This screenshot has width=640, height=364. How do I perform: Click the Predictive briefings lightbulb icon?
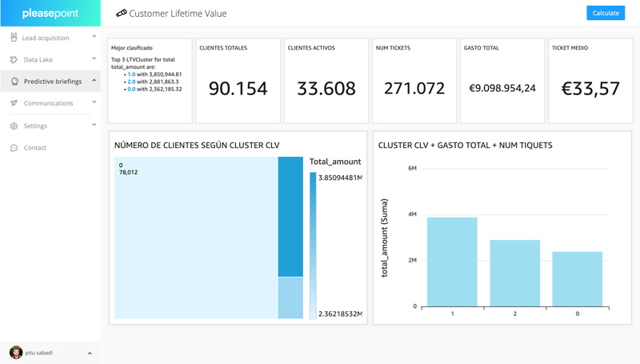click(x=14, y=82)
